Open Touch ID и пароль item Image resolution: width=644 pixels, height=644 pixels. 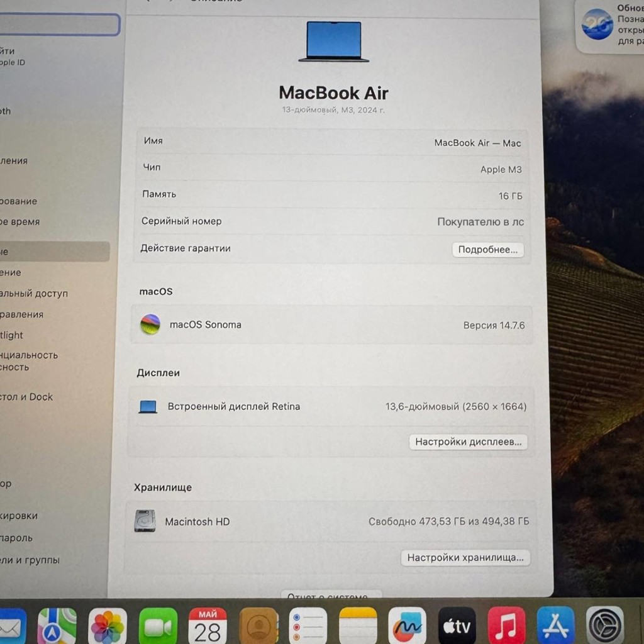[x=16, y=538]
